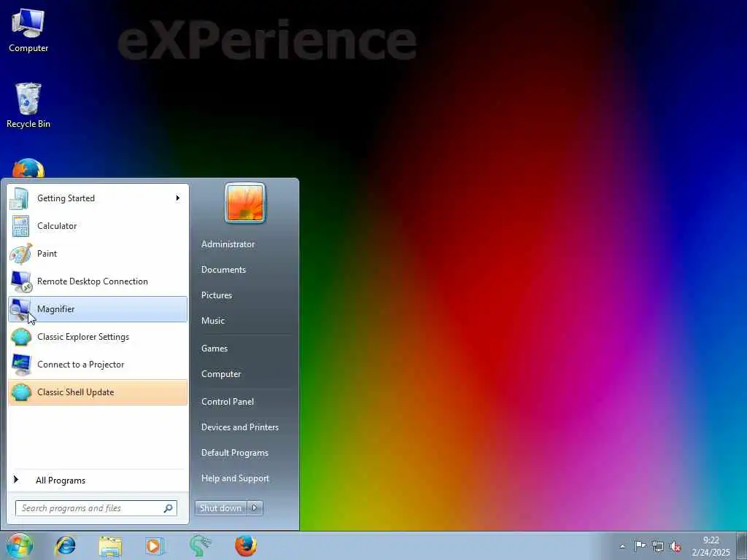Click the Calculator icon in Start menu
This screenshot has width=747, height=560.
coord(20,226)
